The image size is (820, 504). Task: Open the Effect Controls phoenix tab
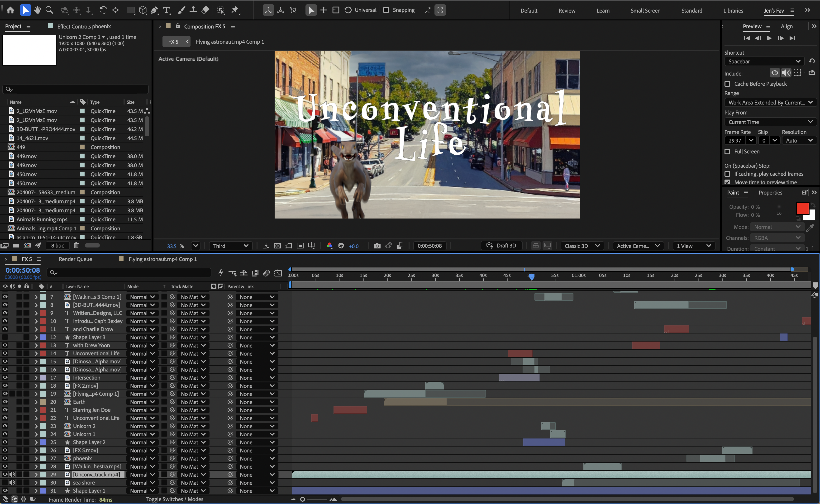click(84, 26)
